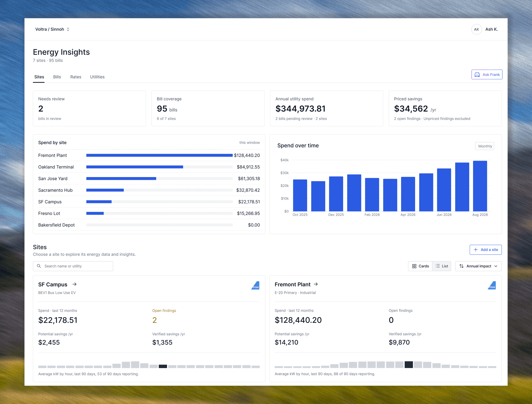
Task: Click the Cards grid icon
Action: click(414, 266)
